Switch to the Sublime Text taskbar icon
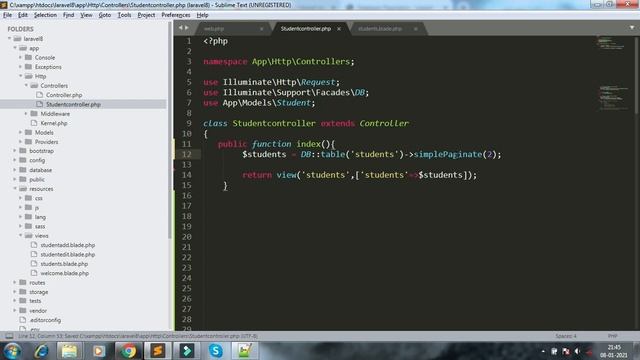640x360 pixels. pyautogui.click(x=158, y=351)
